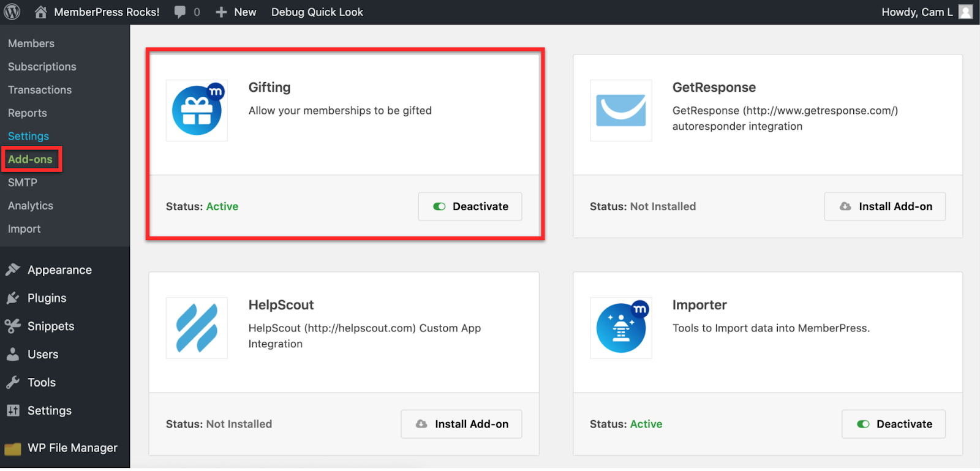
Task: Click GetResponse 'Status: Not Installed' text
Action: (x=643, y=206)
